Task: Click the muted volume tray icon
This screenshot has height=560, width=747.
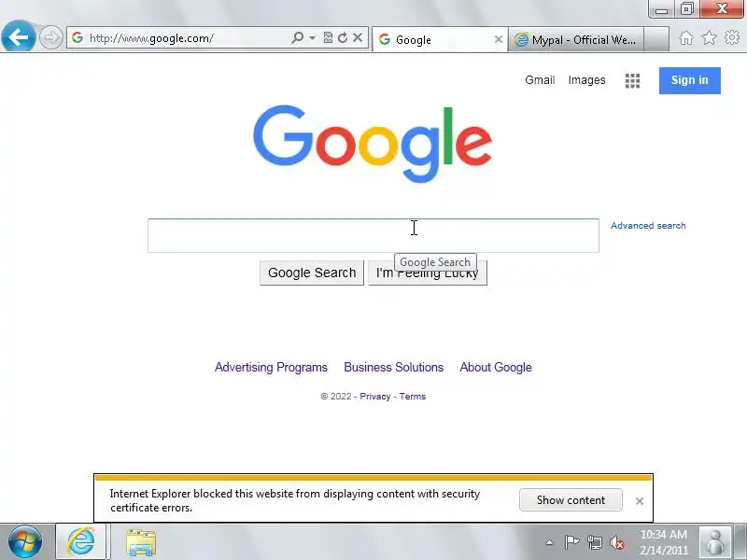Action: point(617,542)
